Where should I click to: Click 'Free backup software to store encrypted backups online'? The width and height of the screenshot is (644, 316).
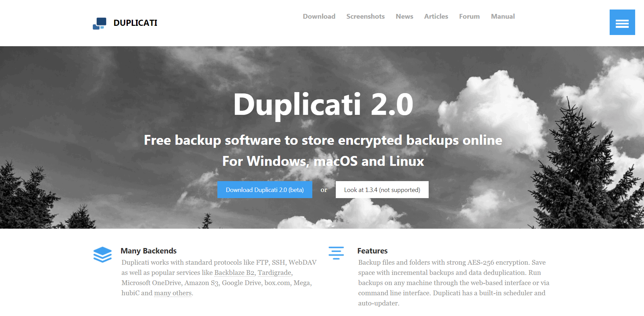pyautogui.click(x=323, y=140)
